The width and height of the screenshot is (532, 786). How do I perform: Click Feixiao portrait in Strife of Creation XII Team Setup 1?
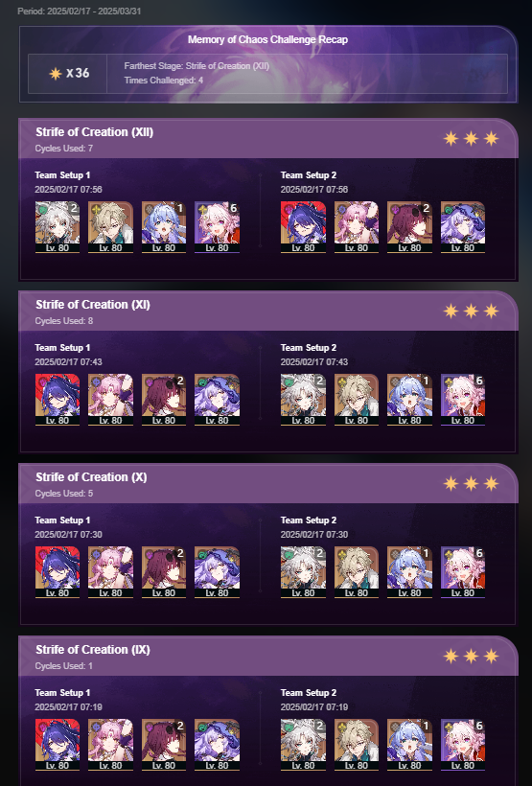tap(58, 226)
